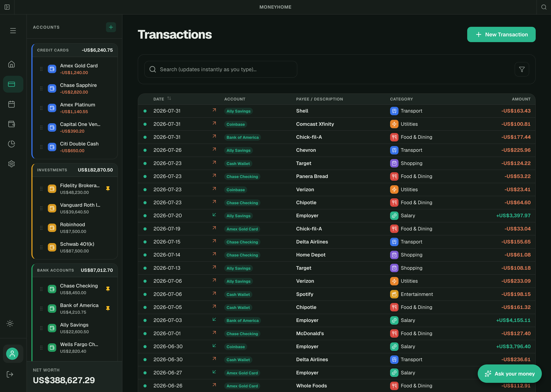The height and width of the screenshot is (392, 551).
Task: Open the transactions filter funnel icon
Action: (522, 69)
